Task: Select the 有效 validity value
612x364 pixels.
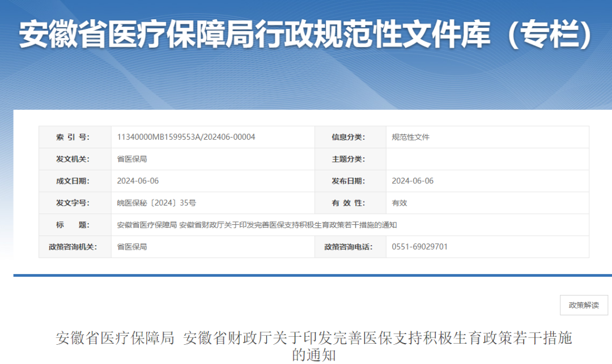Action: 399,203
